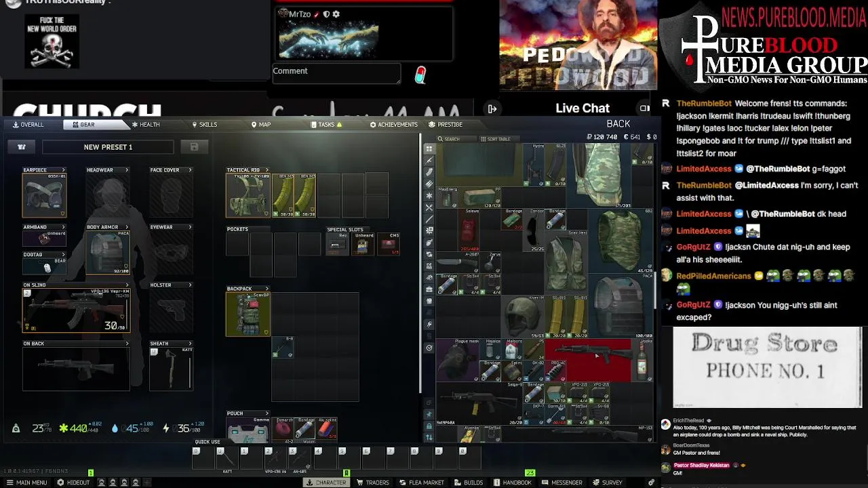Expand the Face Cover slot chevron
Viewport: 868px width, 488px height.
190,170
